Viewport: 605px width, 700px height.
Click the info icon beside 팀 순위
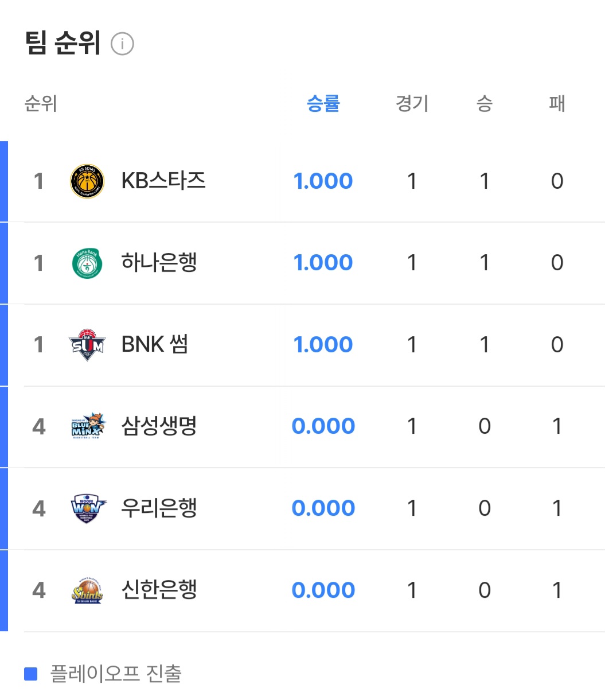tap(122, 44)
